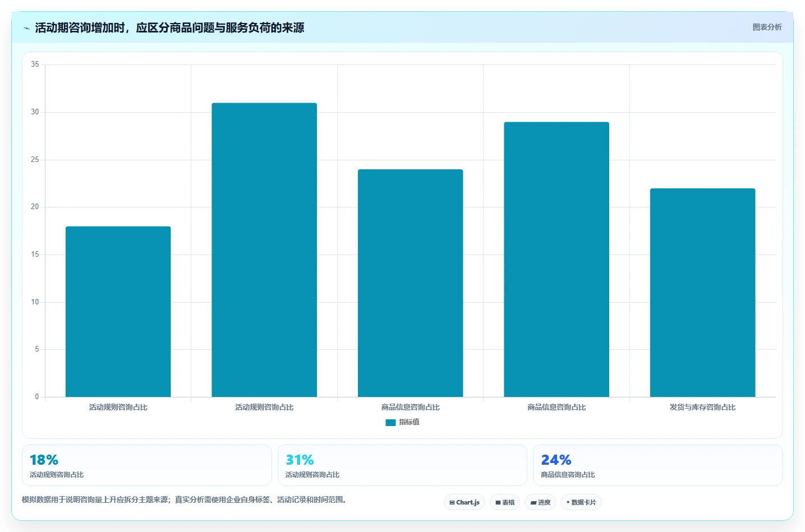Click the chart title 活动期咨询增加时 heading
The width and height of the screenshot is (805, 532).
point(169,27)
